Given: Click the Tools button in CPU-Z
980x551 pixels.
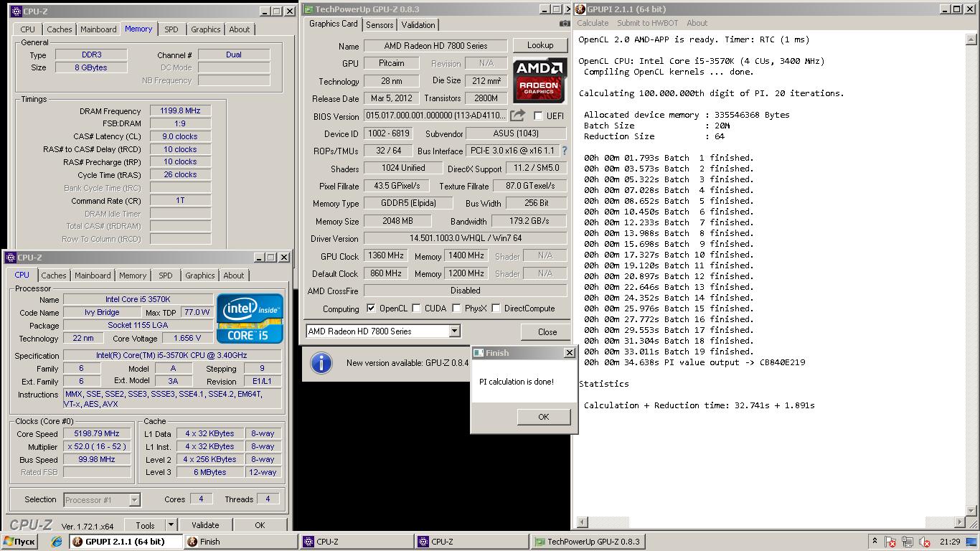Looking at the screenshot, I should click(145, 525).
